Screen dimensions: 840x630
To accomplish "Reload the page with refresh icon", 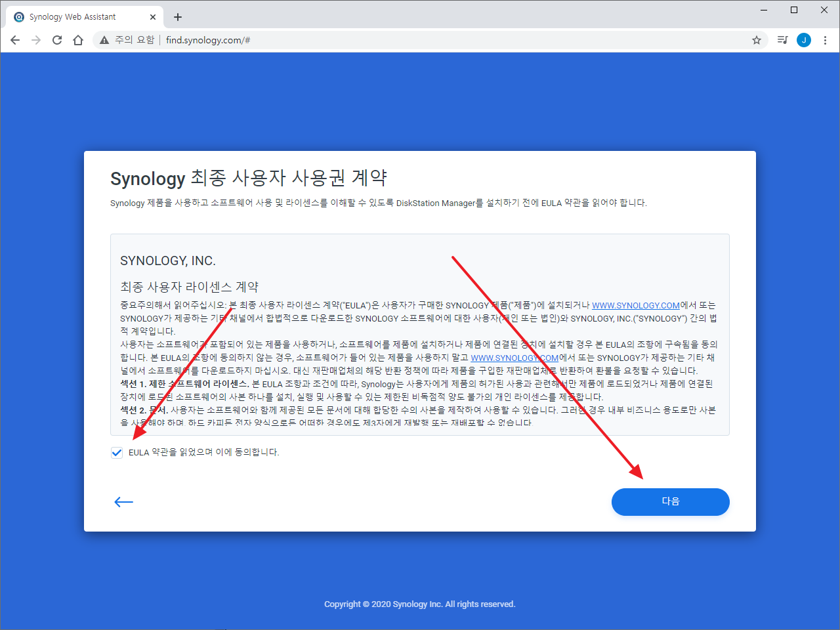I will [x=57, y=40].
